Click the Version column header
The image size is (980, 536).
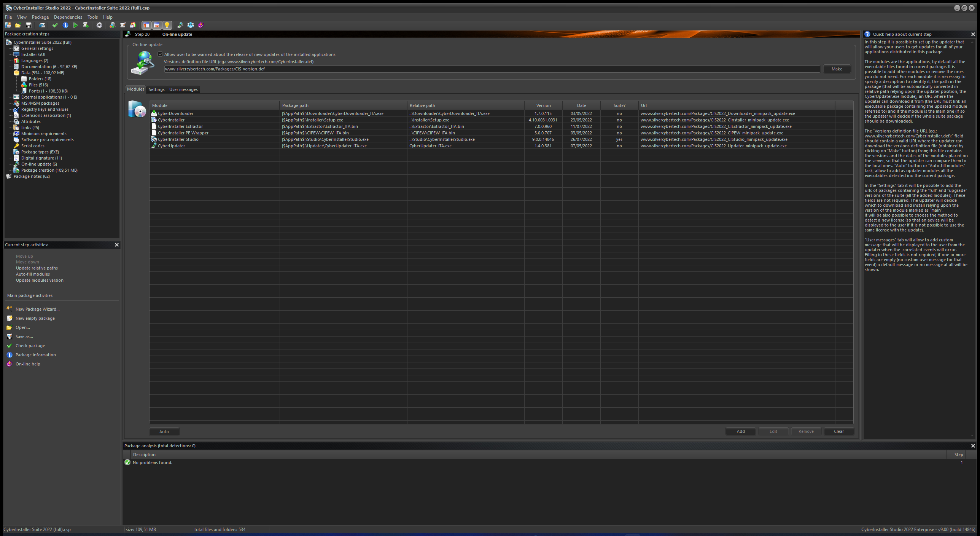click(543, 105)
